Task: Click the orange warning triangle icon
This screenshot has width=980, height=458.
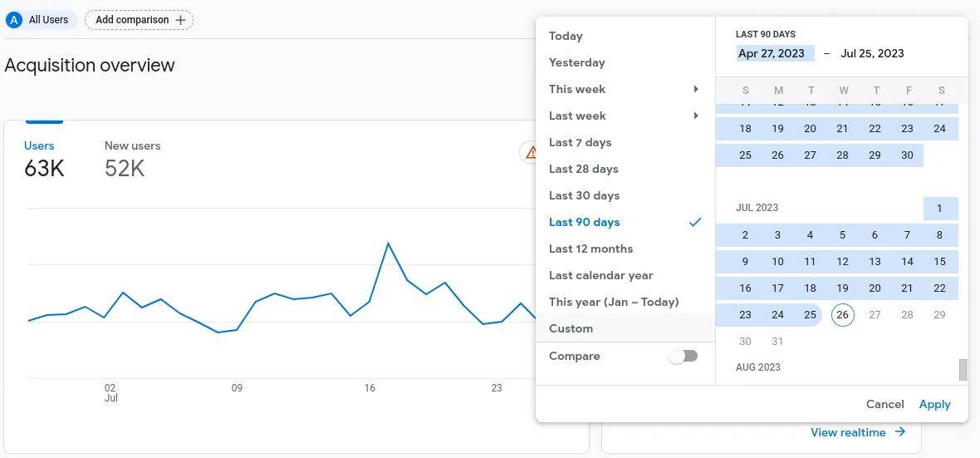Action: click(x=529, y=152)
